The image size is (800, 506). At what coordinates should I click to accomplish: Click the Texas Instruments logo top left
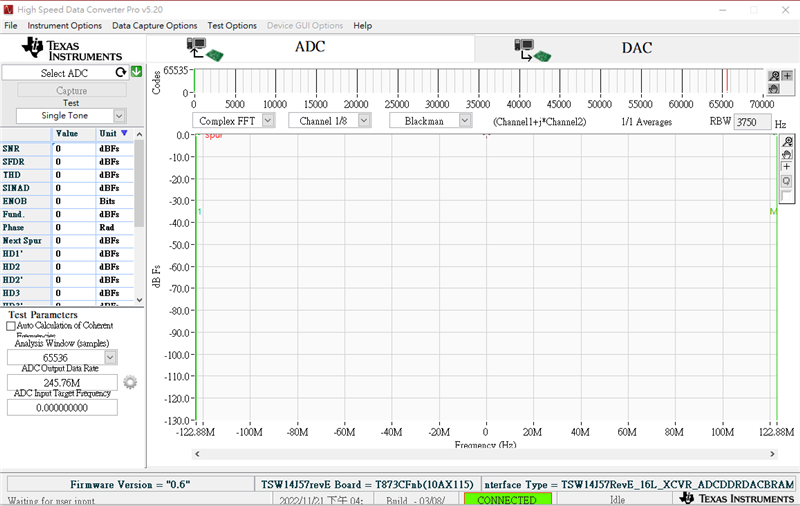coord(72,49)
